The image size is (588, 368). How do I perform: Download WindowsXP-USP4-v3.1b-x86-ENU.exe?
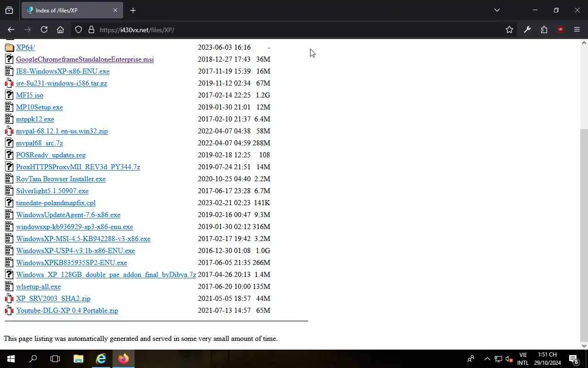coord(75,251)
